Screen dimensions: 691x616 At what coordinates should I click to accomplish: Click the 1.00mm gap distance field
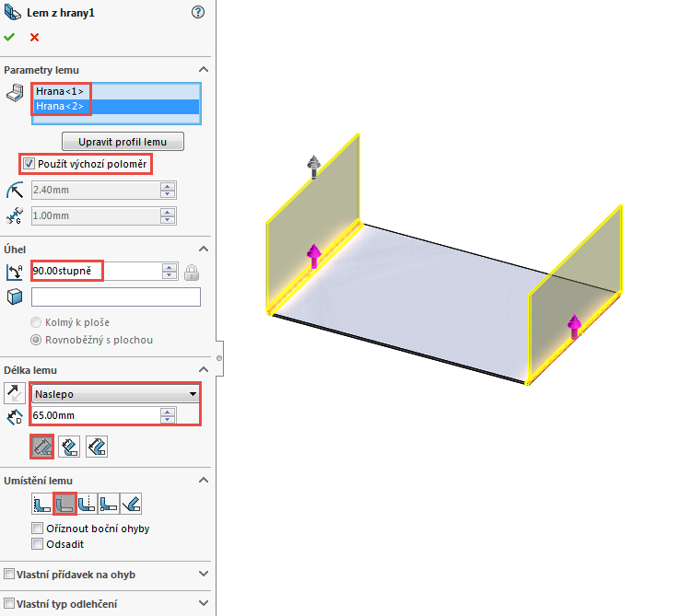pyautogui.click(x=96, y=215)
